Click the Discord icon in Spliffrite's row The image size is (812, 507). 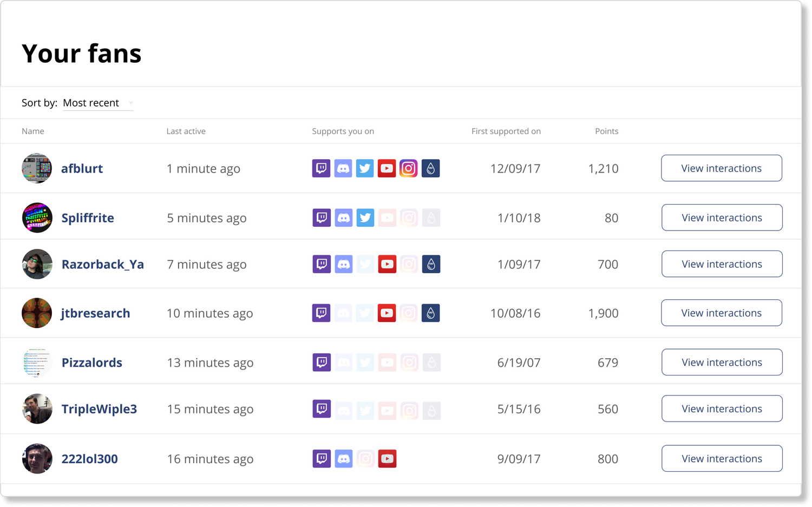click(344, 218)
